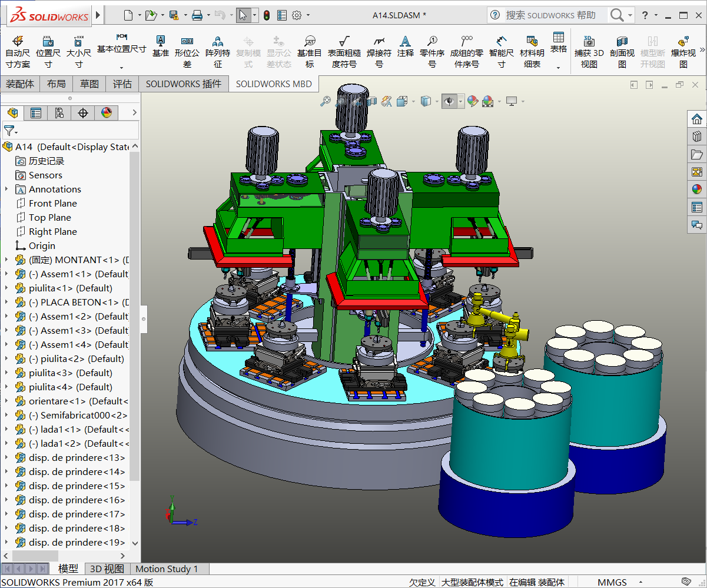This screenshot has width=707, height=588.
Task: Click the Balloon tool (零件序号)
Action: point(432,51)
